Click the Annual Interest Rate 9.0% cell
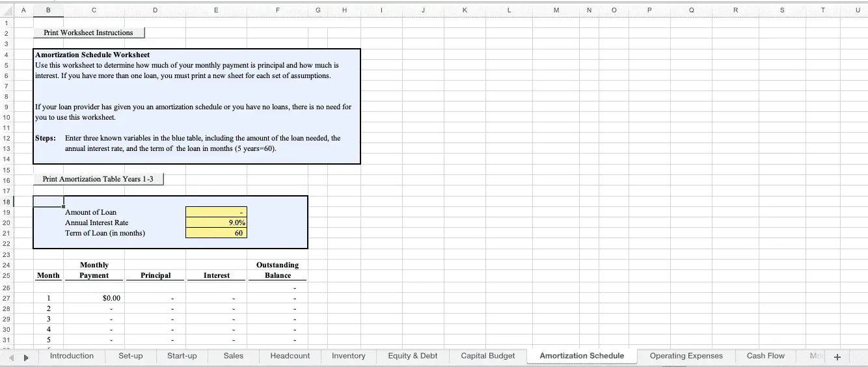 (x=216, y=223)
